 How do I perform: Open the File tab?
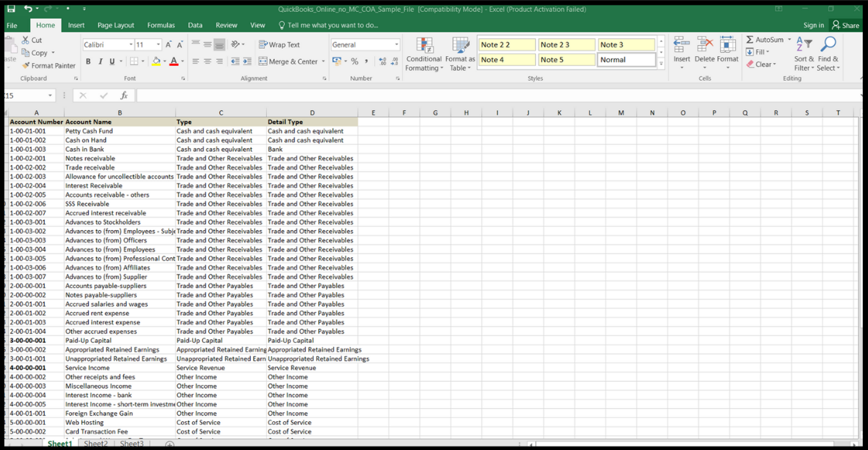point(12,25)
